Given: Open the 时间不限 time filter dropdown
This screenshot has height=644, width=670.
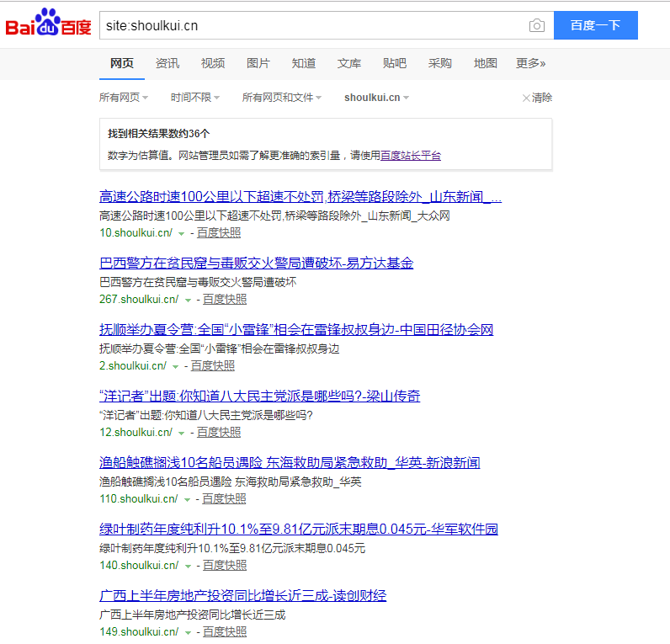Looking at the screenshot, I should click(x=195, y=98).
